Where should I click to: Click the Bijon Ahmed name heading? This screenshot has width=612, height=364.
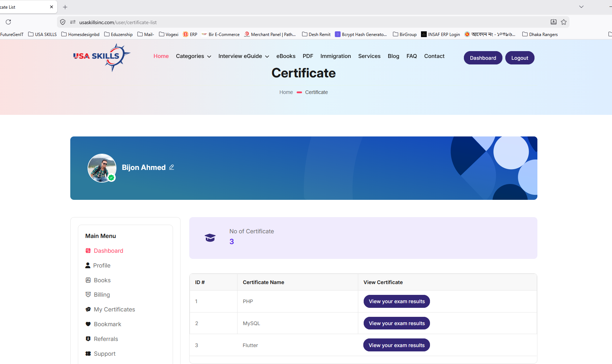pos(144,167)
